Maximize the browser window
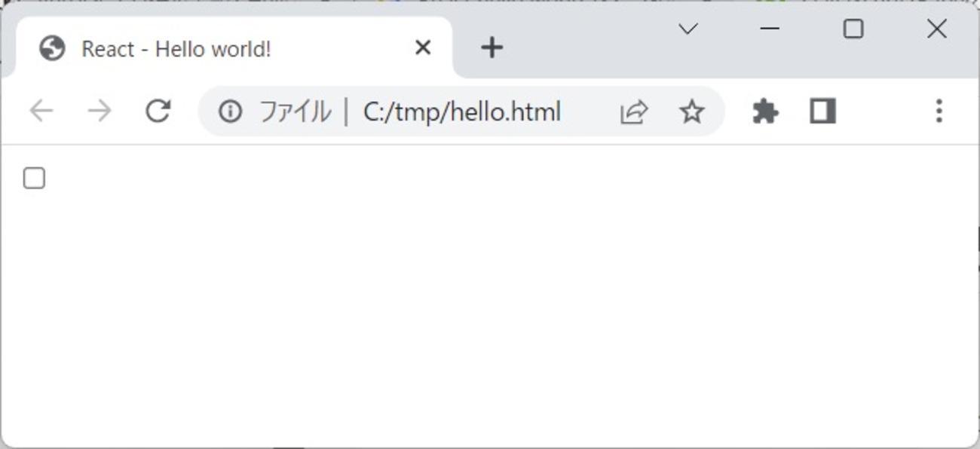Viewport: 980px width, 449px height. [x=853, y=29]
